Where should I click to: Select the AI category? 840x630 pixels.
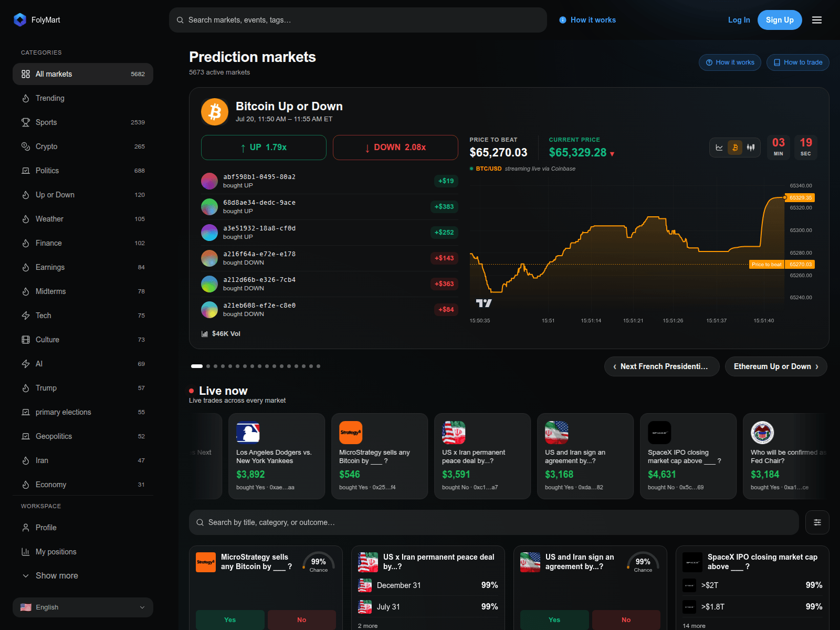[83, 364]
